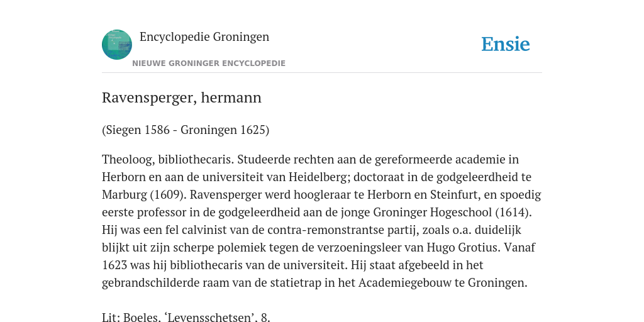Click the round Encyclopedie Groningen avatar
The height and width of the screenshot is (322, 644).
point(117,45)
